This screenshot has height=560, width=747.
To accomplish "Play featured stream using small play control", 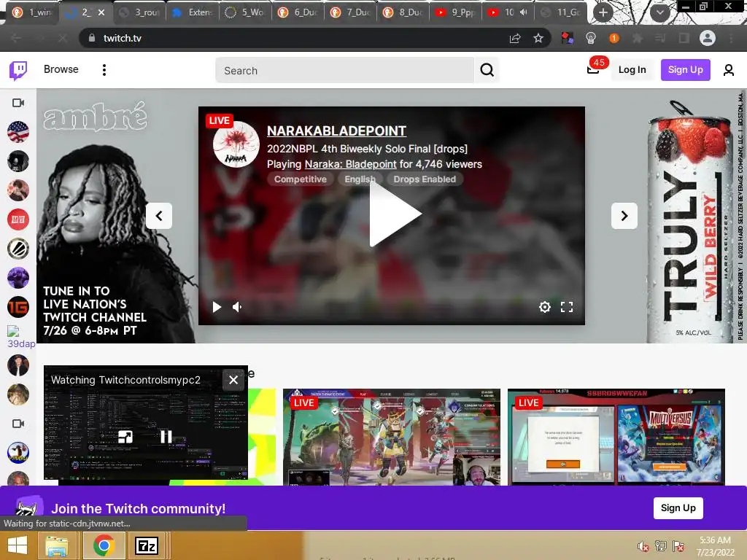I will point(217,307).
